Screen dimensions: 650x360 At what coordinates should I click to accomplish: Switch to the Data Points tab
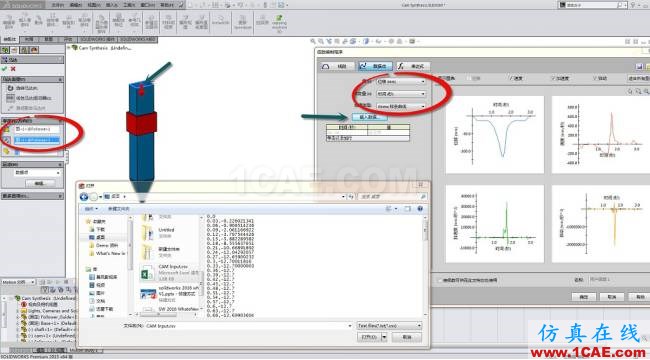375,66
